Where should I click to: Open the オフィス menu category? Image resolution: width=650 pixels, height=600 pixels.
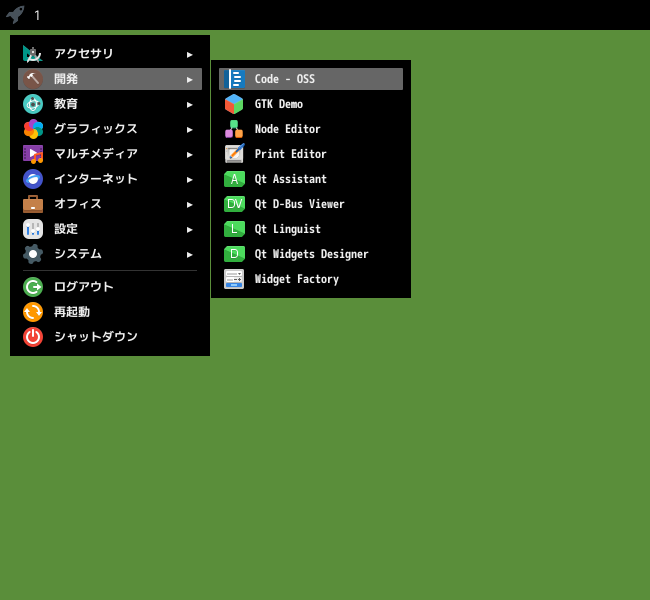tap(110, 204)
